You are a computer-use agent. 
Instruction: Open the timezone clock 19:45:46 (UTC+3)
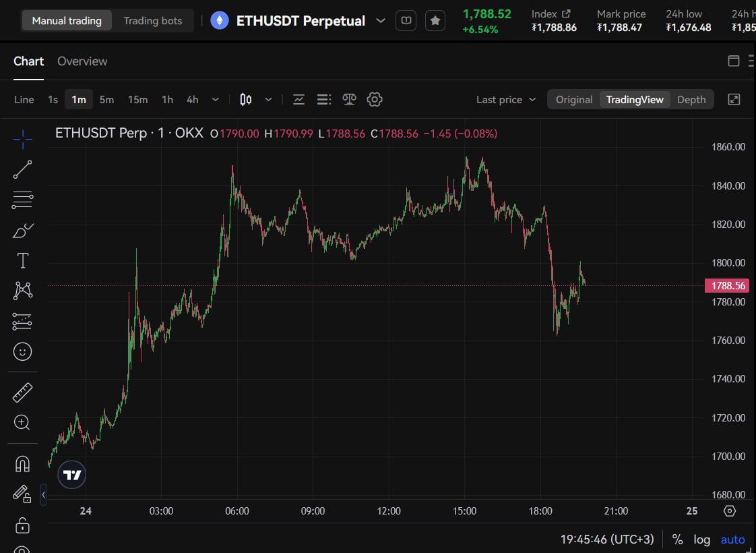click(x=607, y=539)
